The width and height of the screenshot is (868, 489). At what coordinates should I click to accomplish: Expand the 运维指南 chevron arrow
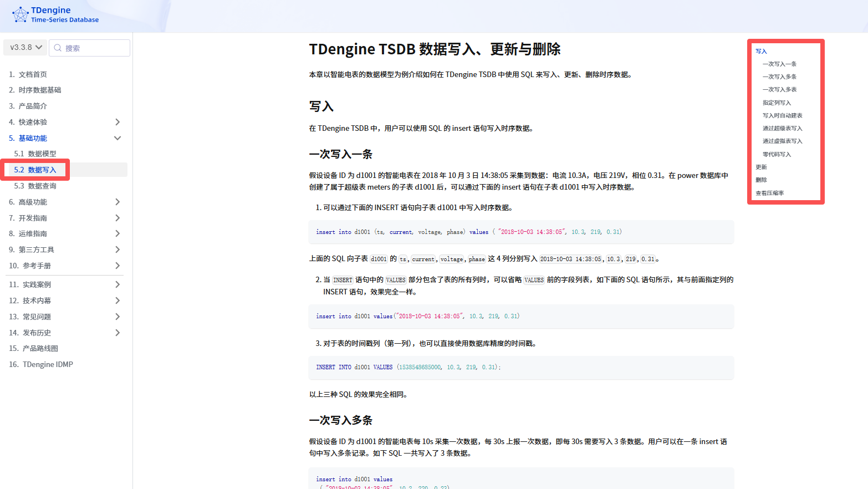[118, 233]
